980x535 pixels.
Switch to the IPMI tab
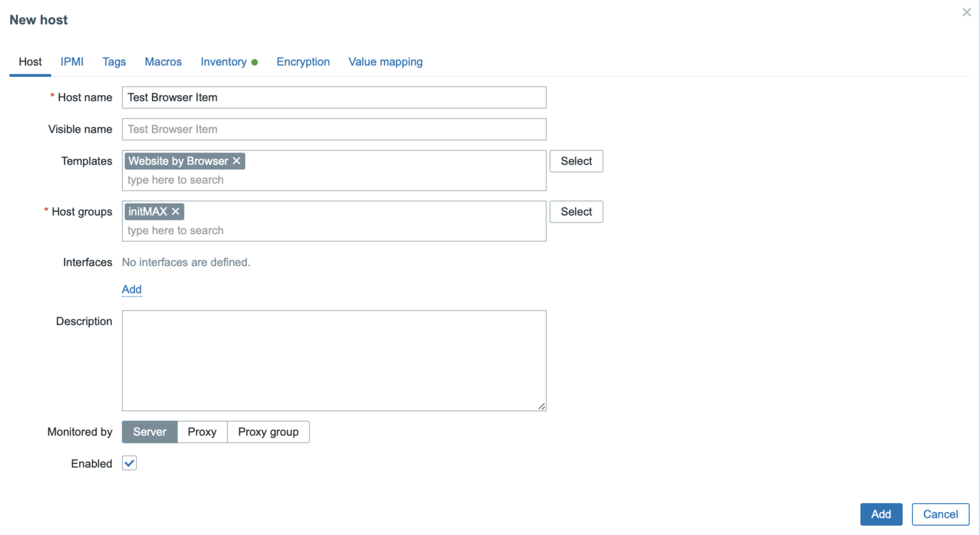(x=71, y=61)
